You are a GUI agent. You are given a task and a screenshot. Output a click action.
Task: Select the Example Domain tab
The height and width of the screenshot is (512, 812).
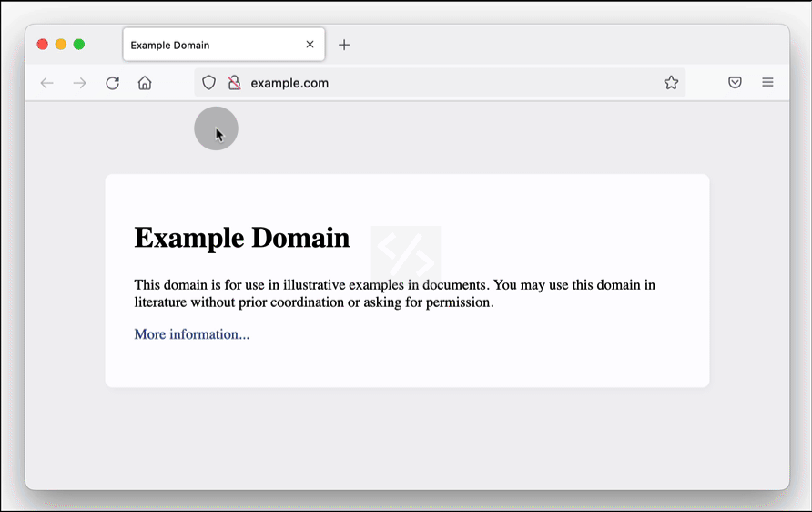224,45
